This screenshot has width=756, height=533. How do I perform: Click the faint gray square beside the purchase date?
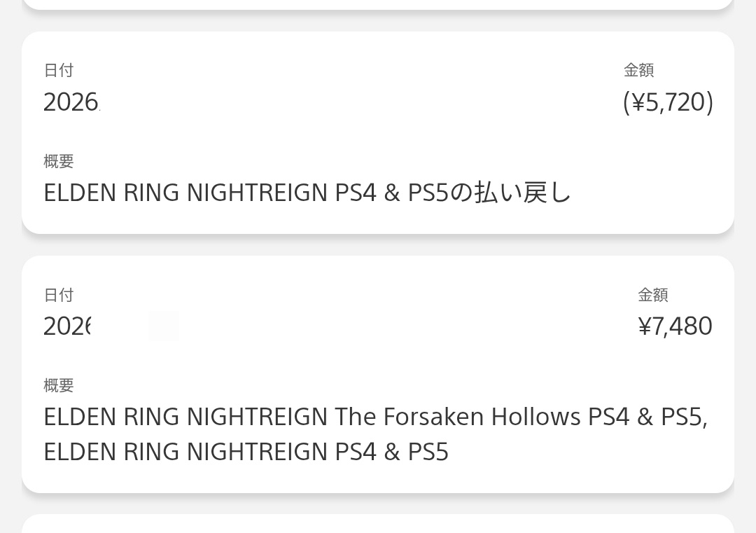(164, 326)
